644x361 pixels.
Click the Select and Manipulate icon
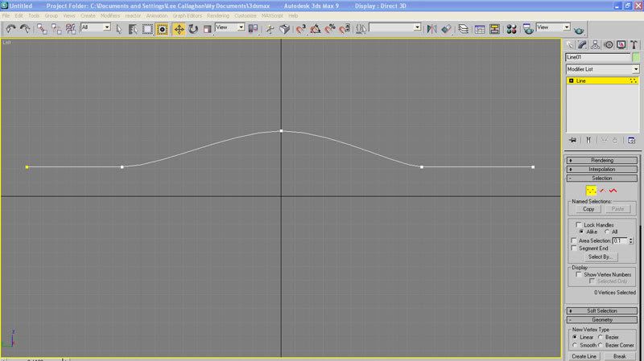270,29
